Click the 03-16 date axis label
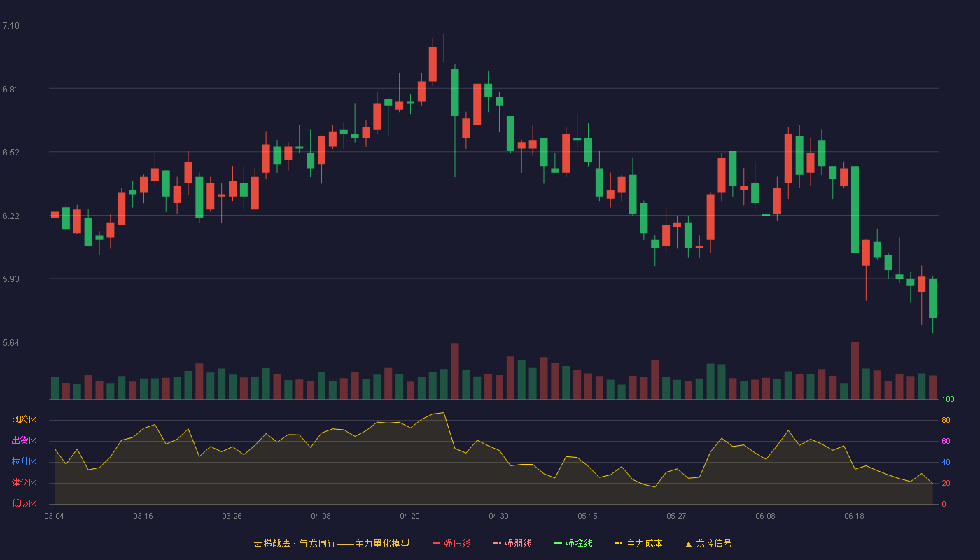 [x=143, y=516]
